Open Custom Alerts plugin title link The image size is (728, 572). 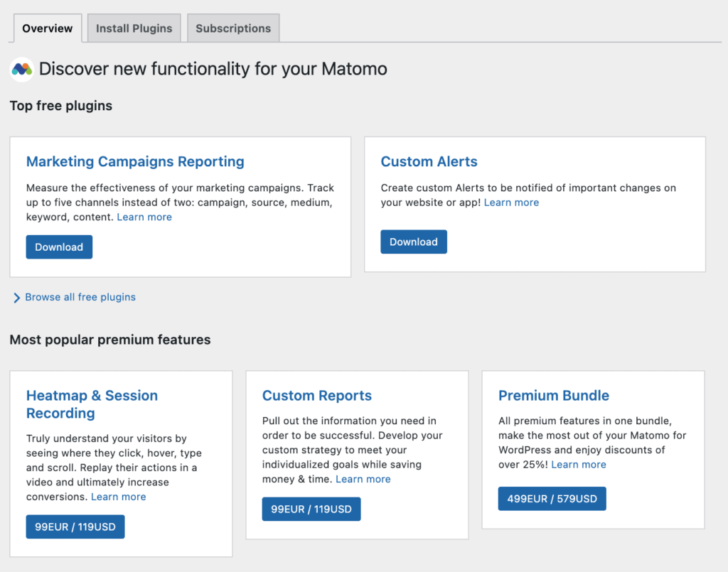point(429,161)
